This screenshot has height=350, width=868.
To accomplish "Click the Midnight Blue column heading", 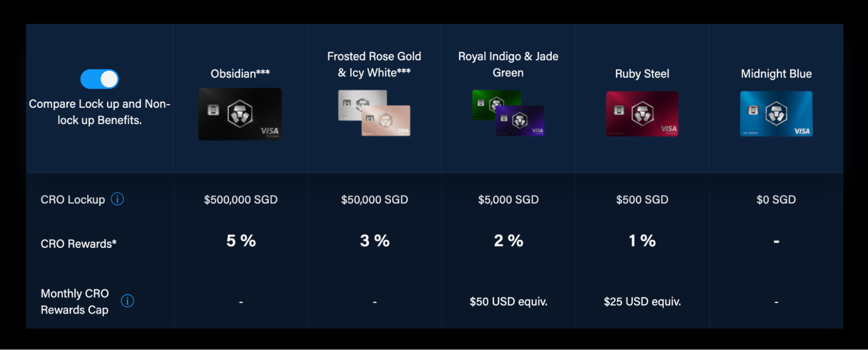I will 776,73.
